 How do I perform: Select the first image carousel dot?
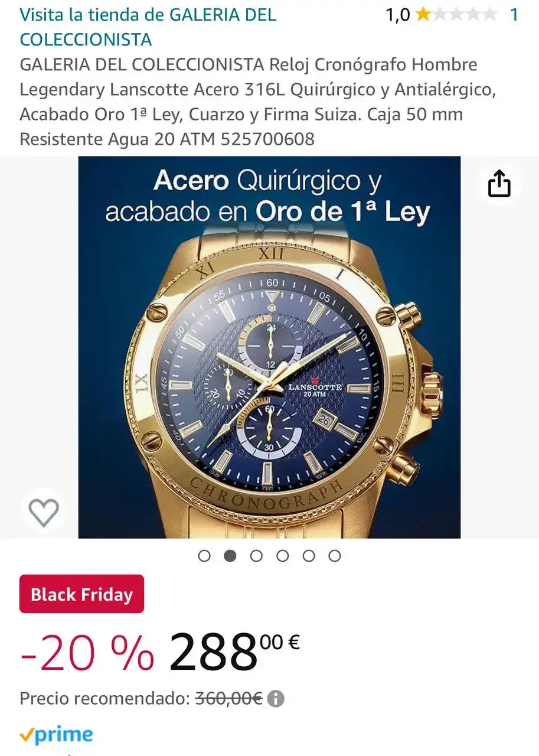pyautogui.click(x=204, y=556)
